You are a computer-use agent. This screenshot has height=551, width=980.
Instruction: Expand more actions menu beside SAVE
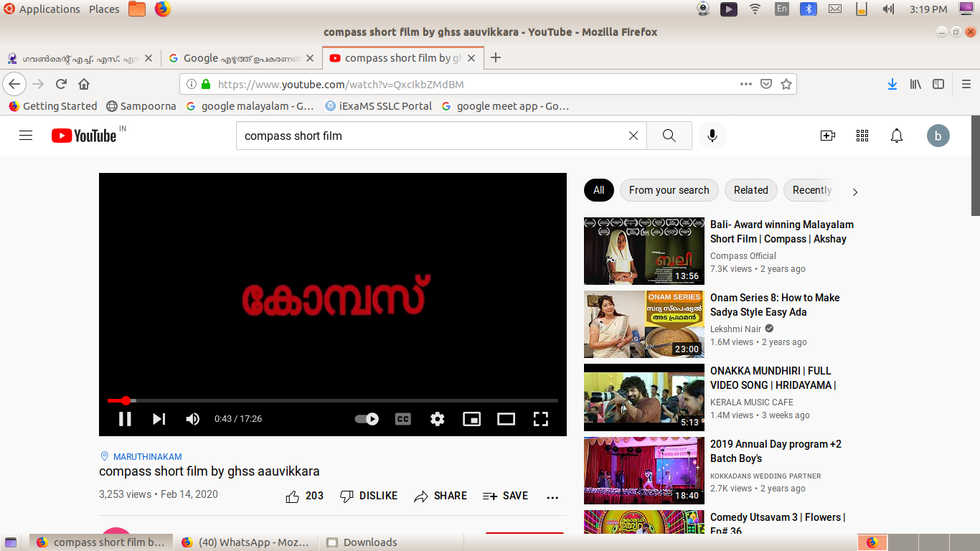552,496
